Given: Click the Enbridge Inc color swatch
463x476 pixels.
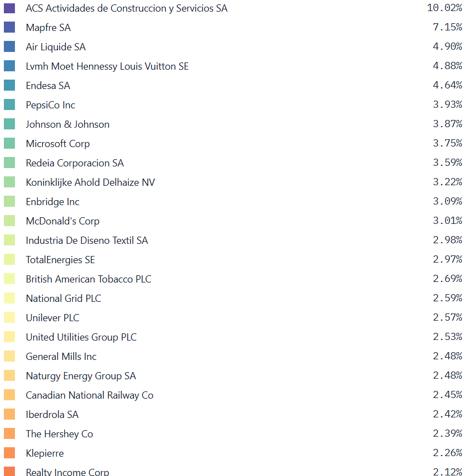Looking at the screenshot, I should point(9,202).
